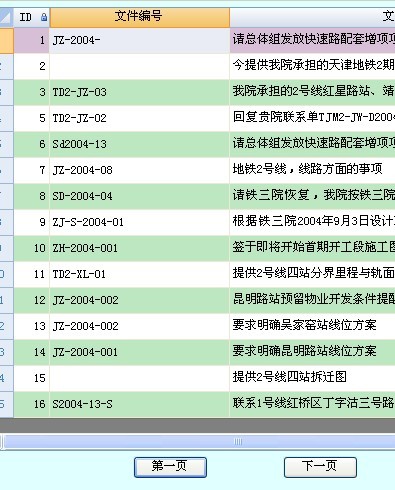
Task: Select ID cell with value 13
Action: tap(32, 326)
